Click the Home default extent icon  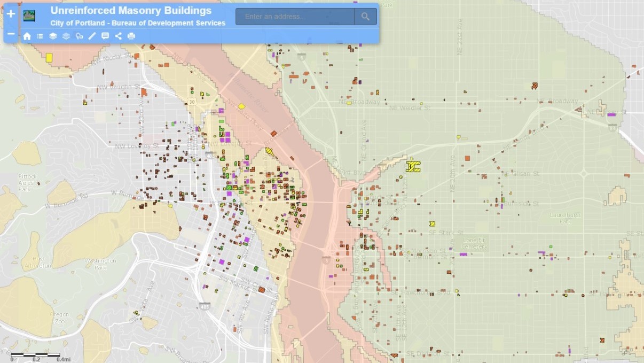tap(27, 36)
